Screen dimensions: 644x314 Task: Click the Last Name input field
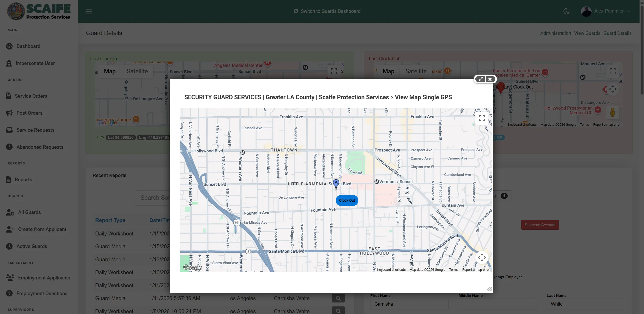pyautogui.click(x=586, y=304)
